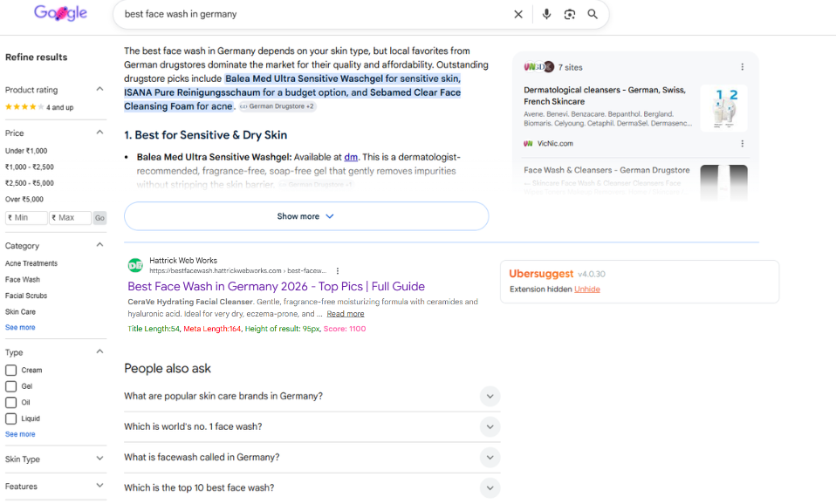
Task: Tick the Liquid type checkbox
Action: [10, 419]
